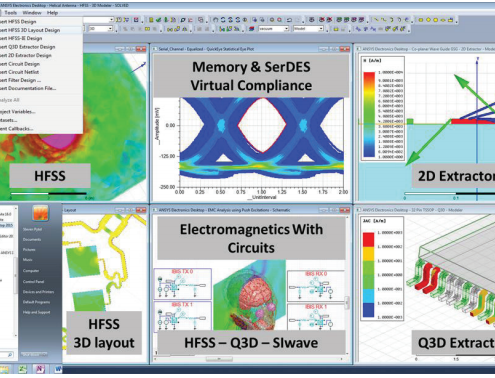Activate the Co-planar Wave Guide 2D Extractor title bar
The image size is (495, 378).
[425, 49]
